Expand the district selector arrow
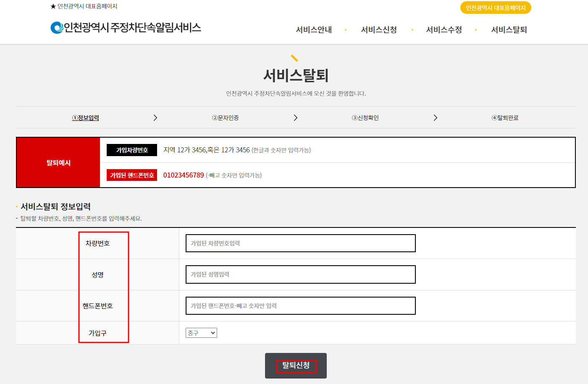This screenshot has height=384, width=588. pyautogui.click(x=214, y=333)
